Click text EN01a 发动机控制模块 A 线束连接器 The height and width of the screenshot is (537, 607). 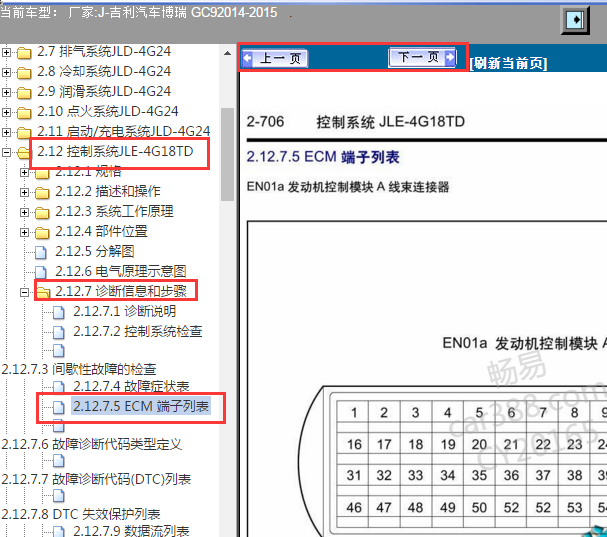(x=348, y=187)
